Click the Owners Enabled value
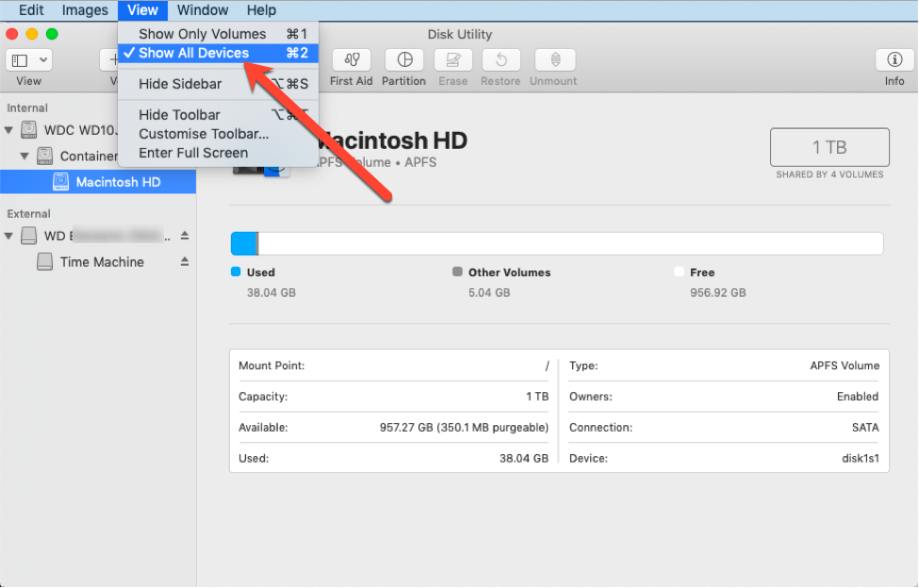Viewport: 919px width, 588px height. pyautogui.click(x=858, y=397)
